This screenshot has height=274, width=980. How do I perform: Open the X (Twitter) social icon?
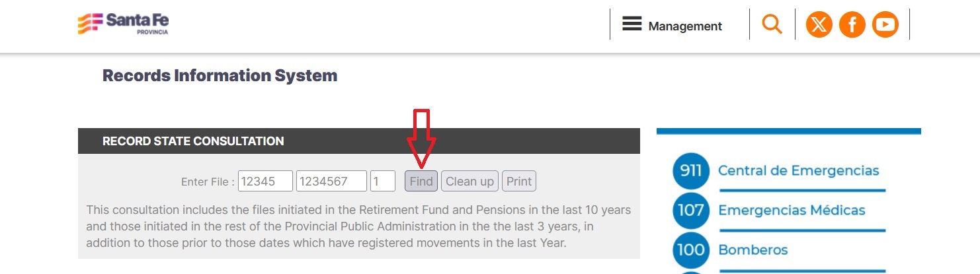pos(819,25)
